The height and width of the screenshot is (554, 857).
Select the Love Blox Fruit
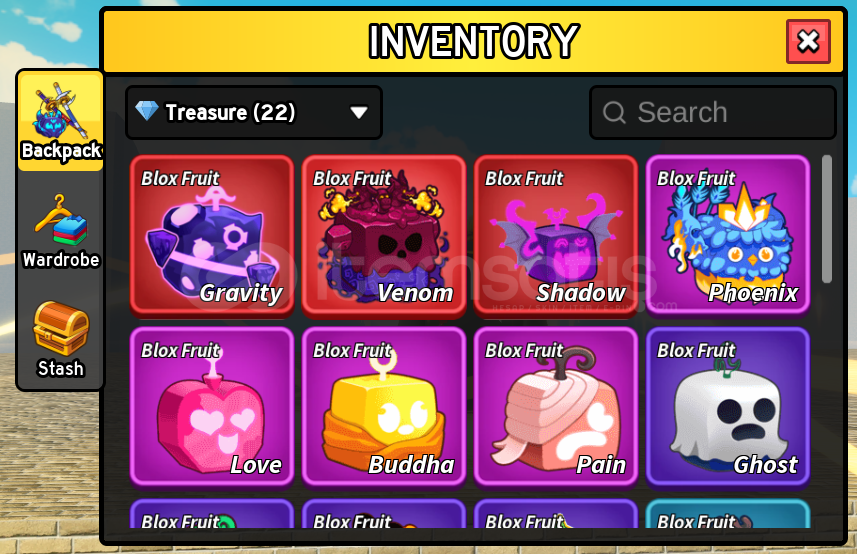(x=212, y=407)
